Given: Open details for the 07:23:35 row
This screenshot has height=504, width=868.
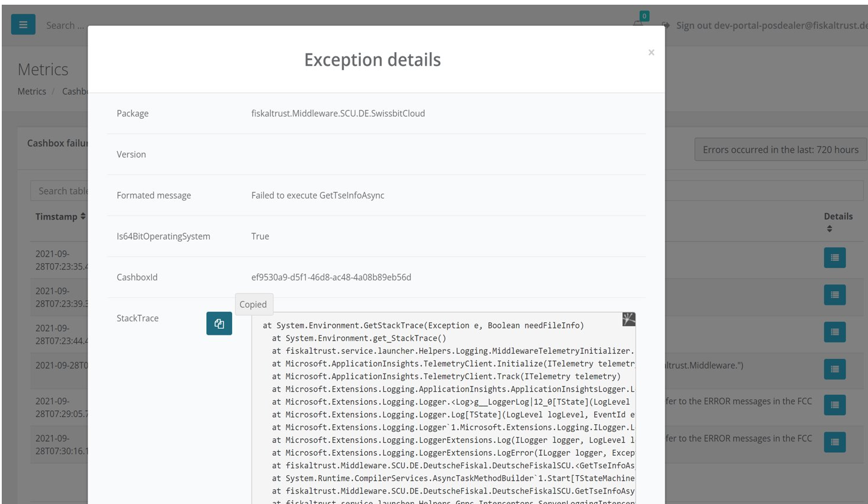Looking at the screenshot, I should tap(835, 257).
